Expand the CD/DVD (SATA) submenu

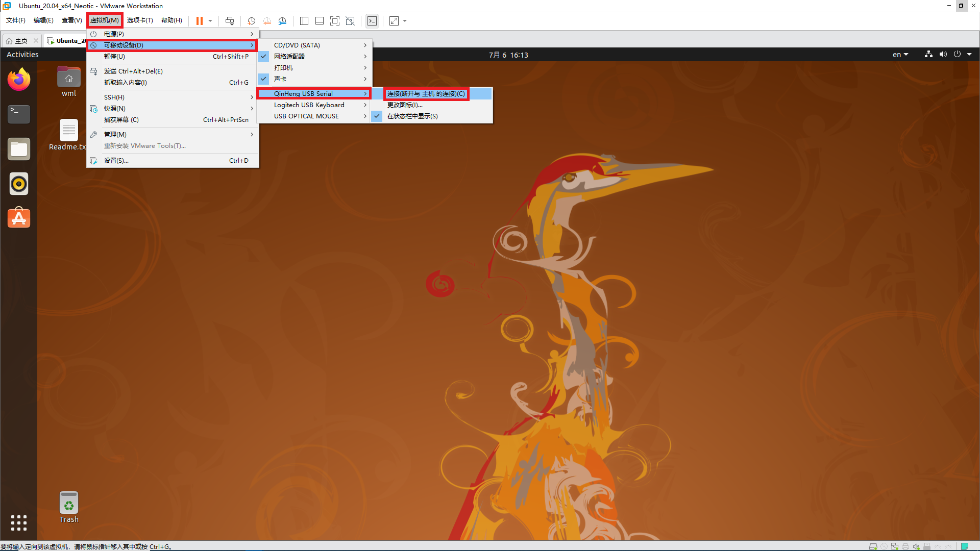pos(314,45)
